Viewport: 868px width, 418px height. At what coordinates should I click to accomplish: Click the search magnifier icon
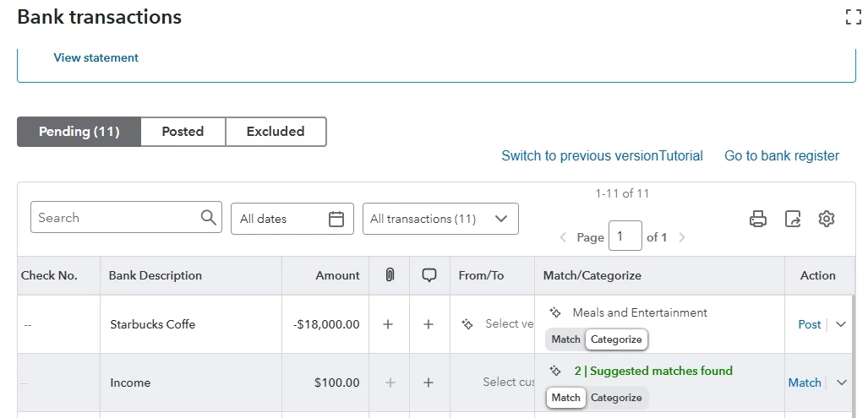click(208, 217)
